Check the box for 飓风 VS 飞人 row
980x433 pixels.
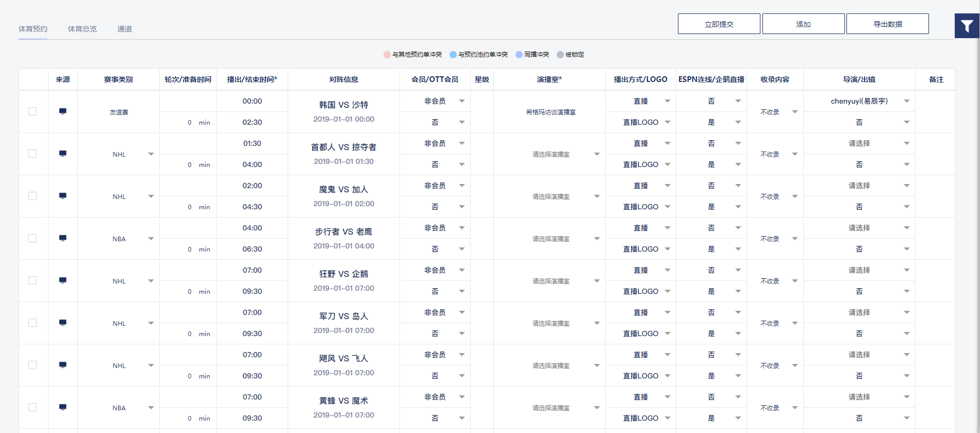[32, 365]
